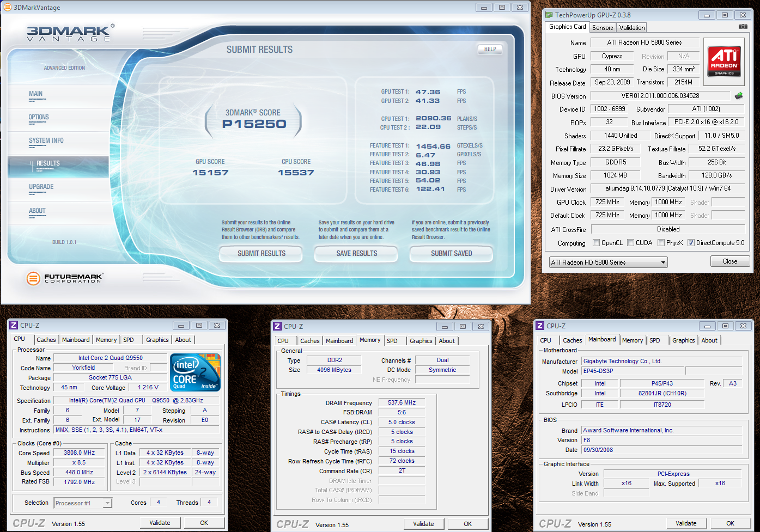Click the GPU Test 1 value 47.36
Screen dimensions: 760x532
428,92
